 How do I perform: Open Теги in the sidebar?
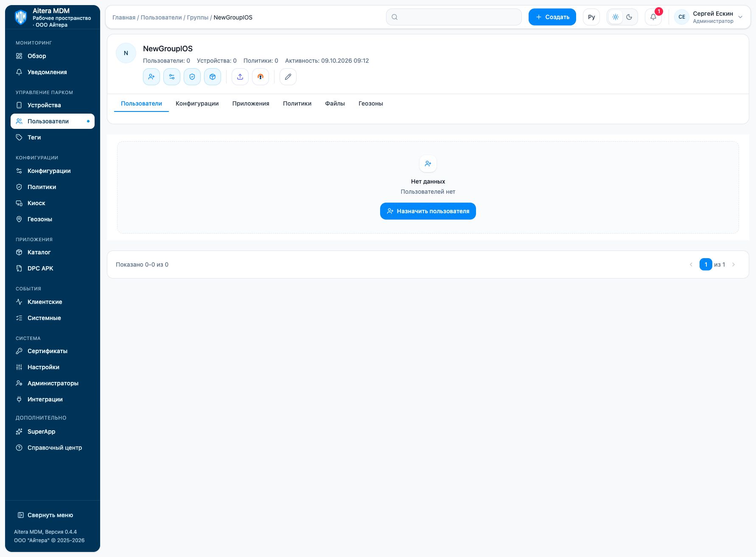click(x=53, y=137)
